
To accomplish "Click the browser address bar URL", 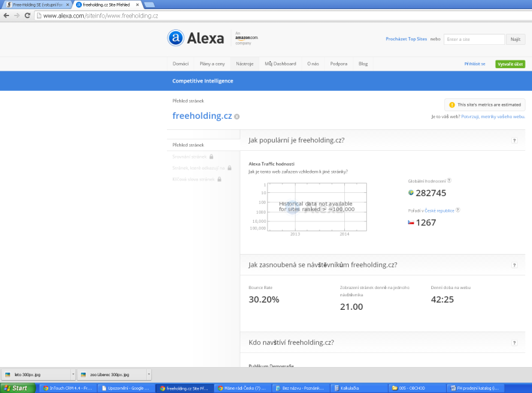I will [x=101, y=16].
